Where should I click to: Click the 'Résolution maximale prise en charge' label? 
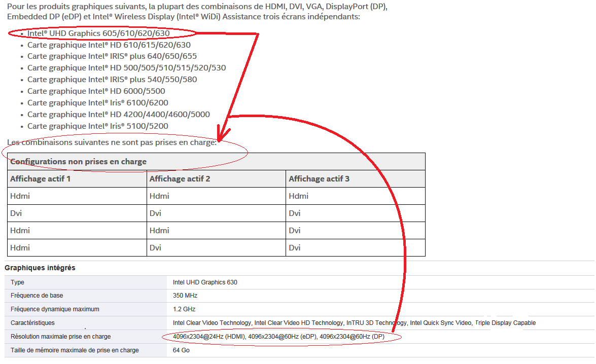(x=61, y=337)
